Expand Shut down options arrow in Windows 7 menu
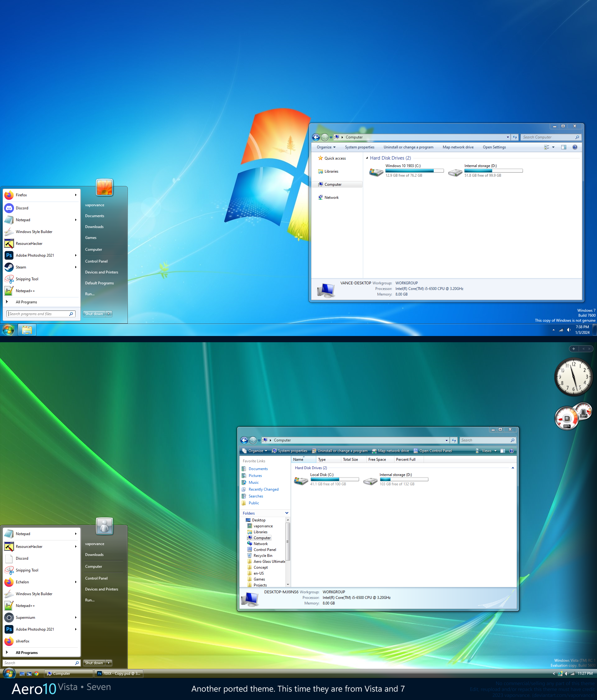The width and height of the screenshot is (597, 700). pyautogui.click(x=109, y=314)
